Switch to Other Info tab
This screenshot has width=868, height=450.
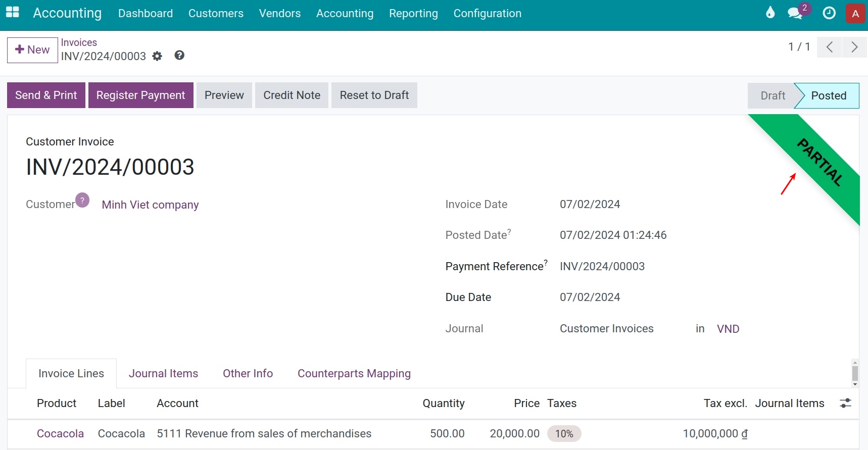248,373
